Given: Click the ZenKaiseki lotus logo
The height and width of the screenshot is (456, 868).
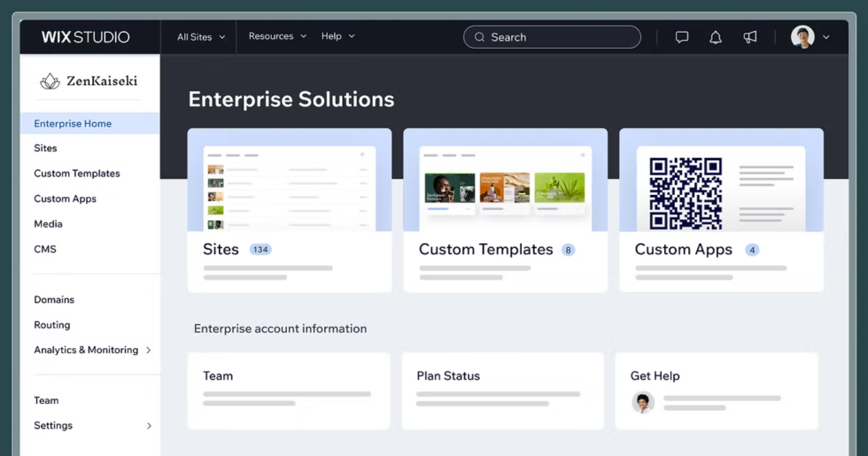Looking at the screenshot, I should tap(50, 81).
